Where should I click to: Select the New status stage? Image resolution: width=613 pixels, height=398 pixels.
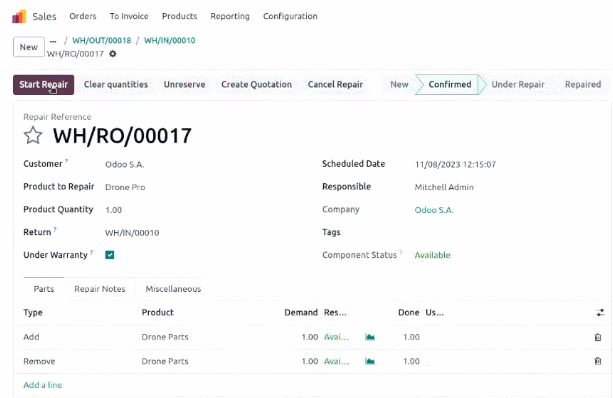click(x=399, y=85)
